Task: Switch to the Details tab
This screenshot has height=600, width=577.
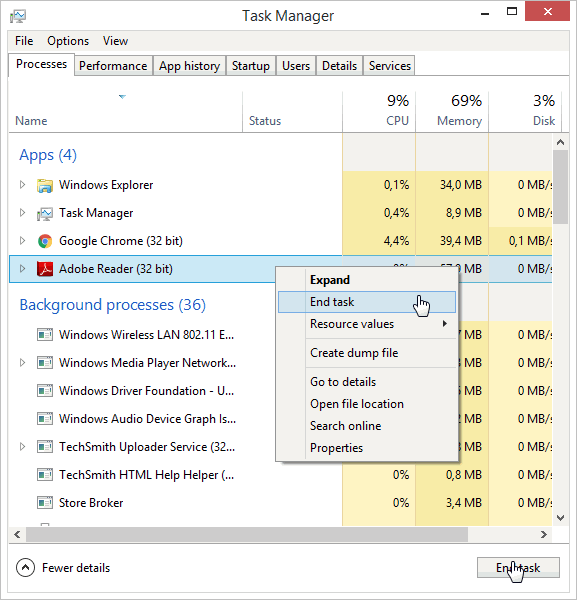Action: click(339, 66)
